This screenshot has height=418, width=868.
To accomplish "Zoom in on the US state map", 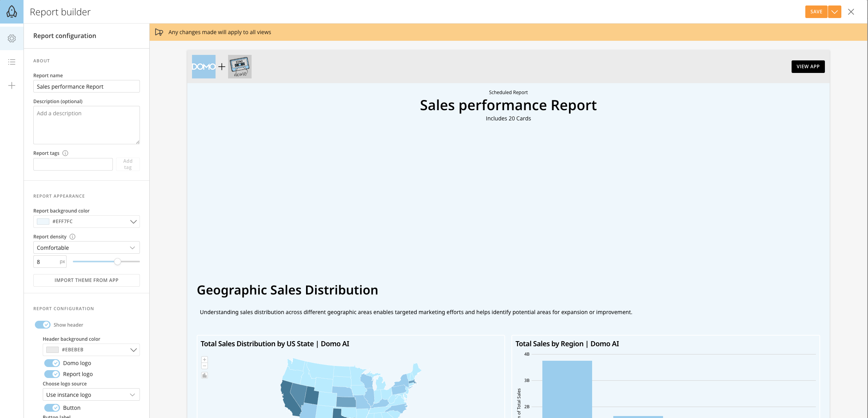I will [204, 359].
